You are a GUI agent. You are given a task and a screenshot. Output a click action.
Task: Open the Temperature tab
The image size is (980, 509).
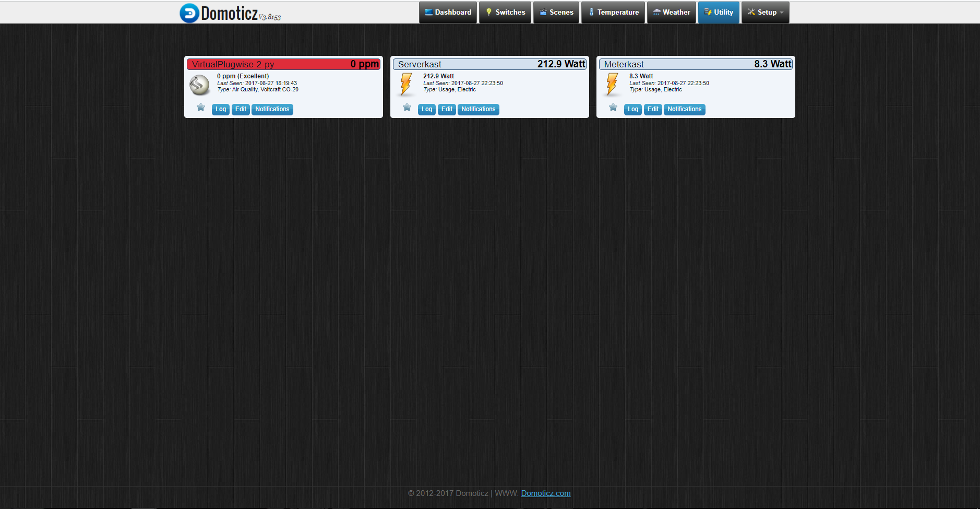click(613, 13)
